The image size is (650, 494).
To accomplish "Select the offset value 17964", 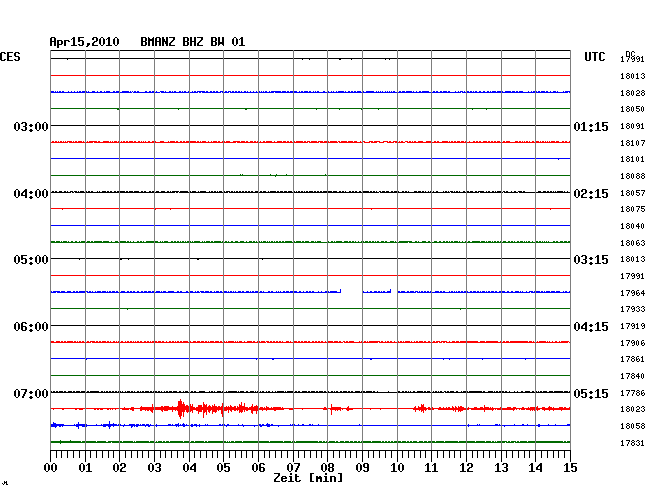I will click(633, 293).
